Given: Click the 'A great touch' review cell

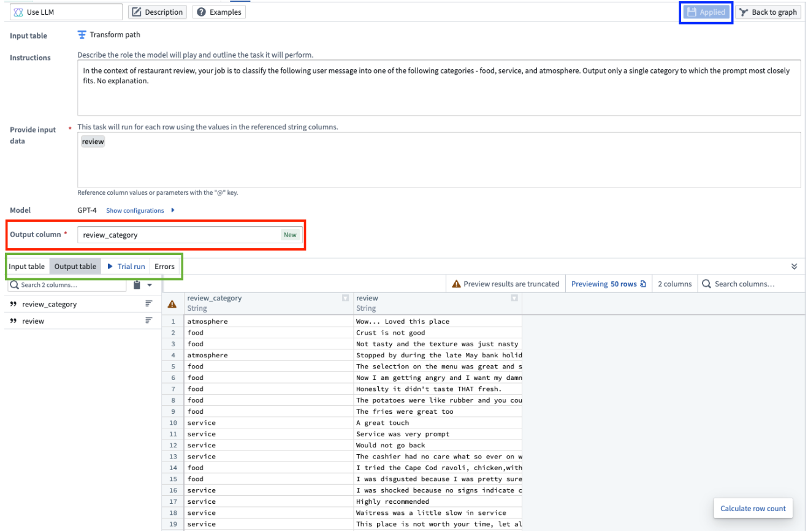Looking at the screenshot, I should tap(438, 423).
